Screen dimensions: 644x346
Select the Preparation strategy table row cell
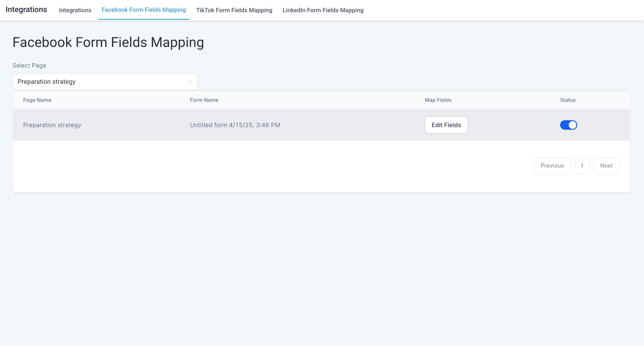click(x=52, y=125)
